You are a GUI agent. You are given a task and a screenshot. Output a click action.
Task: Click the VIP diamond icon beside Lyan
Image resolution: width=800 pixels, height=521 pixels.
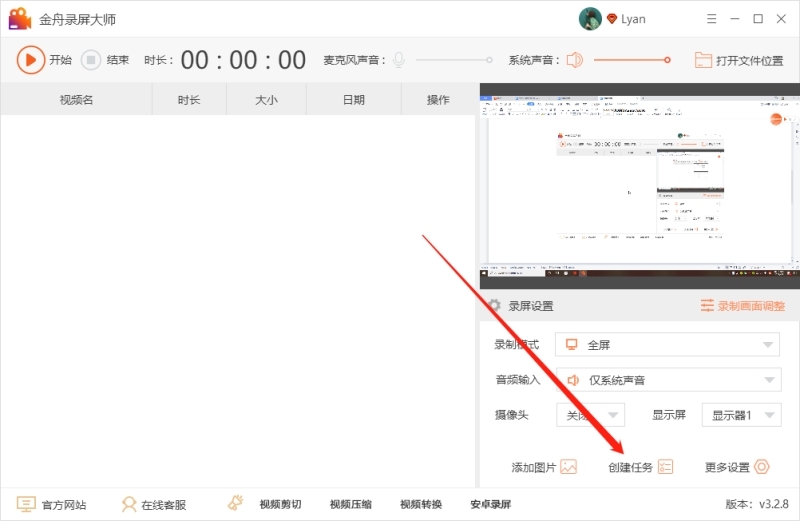[611, 19]
